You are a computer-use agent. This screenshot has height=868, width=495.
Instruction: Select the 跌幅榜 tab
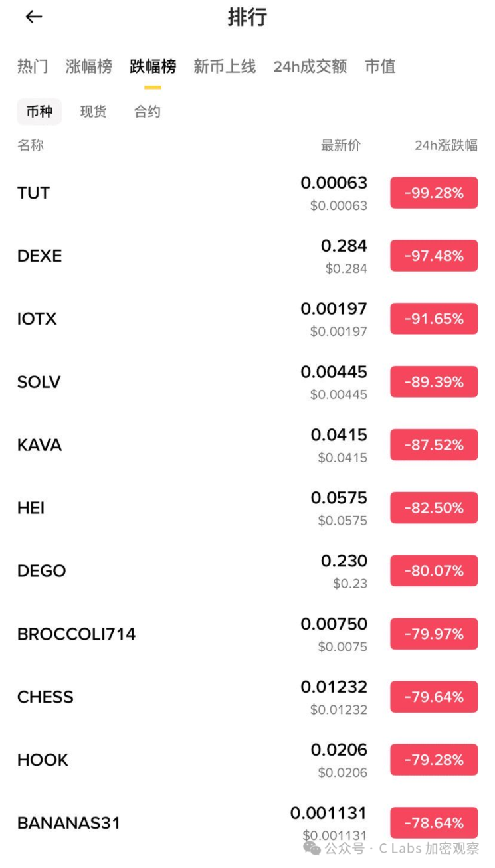click(x=153, y=66)
